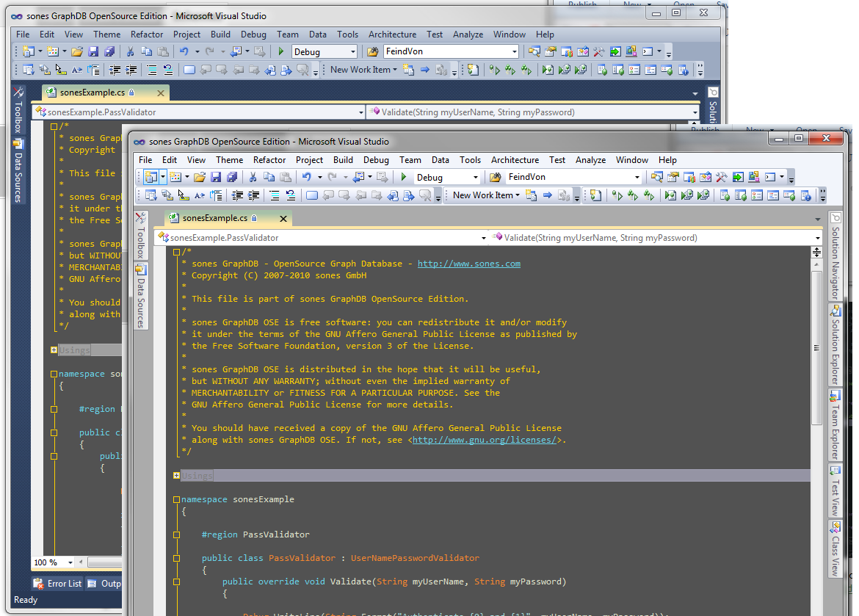Open File menu in front window

click(145, 160)
